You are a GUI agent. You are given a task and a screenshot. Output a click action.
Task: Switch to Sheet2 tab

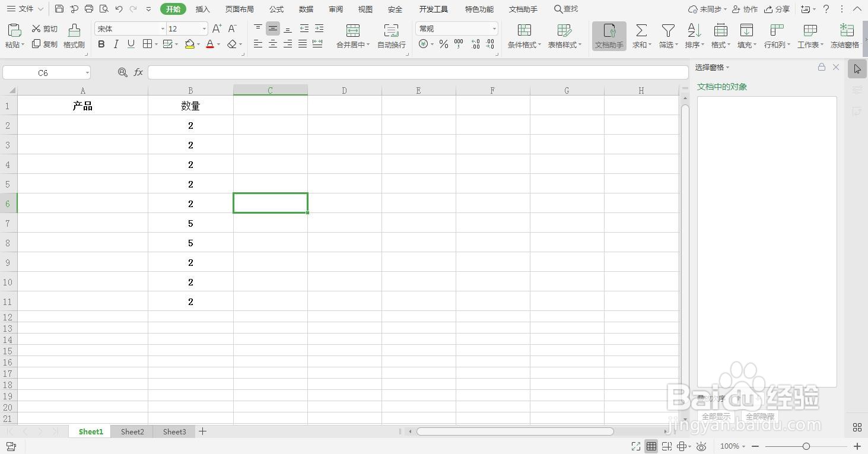tap(132, 431)
